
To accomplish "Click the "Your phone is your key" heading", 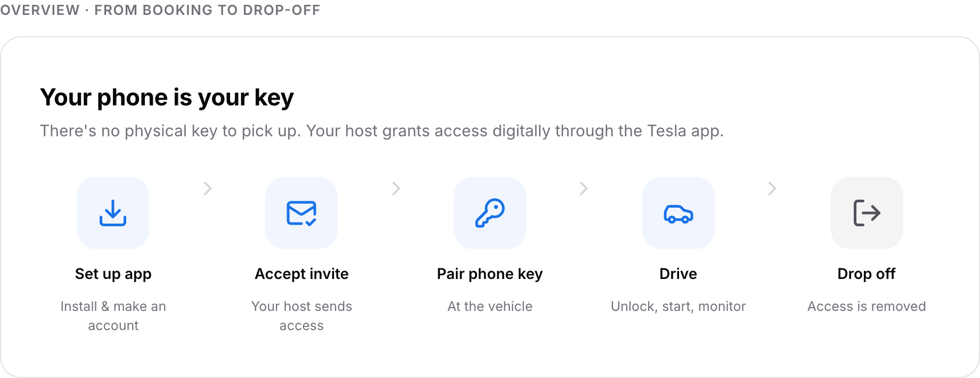I will click(x=167, y=97).
